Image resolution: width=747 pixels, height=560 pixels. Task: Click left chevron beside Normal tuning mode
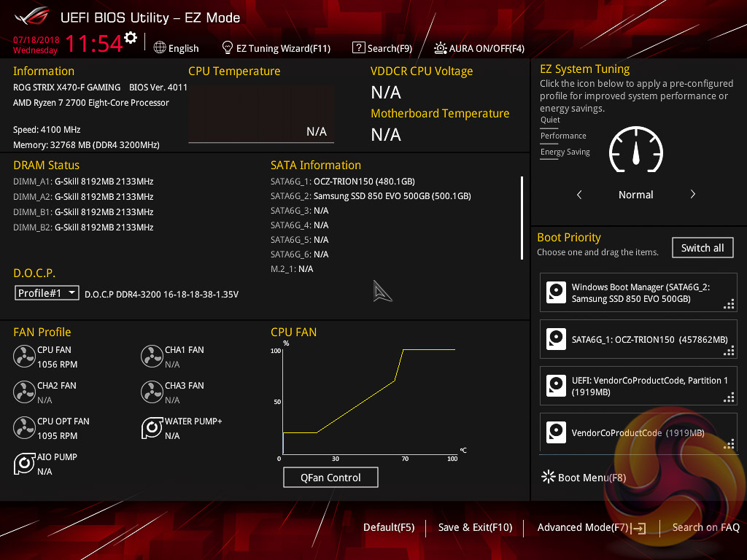point(579,195)
